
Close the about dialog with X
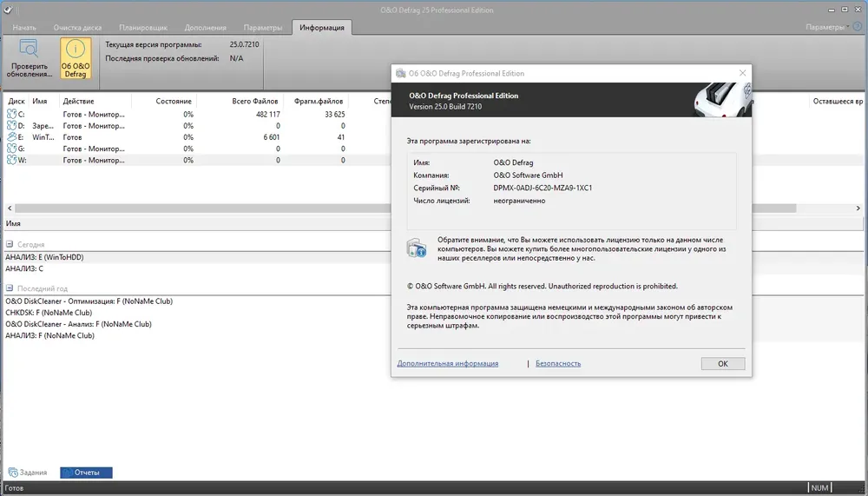point(742,73)
